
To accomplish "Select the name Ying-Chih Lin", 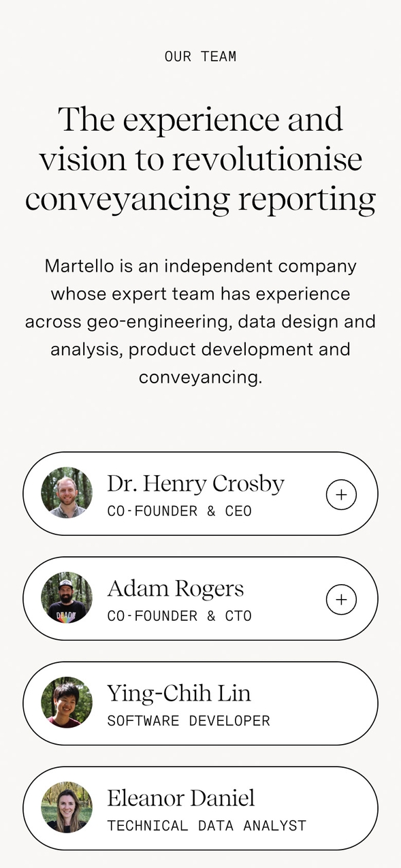I will point(179,693).
